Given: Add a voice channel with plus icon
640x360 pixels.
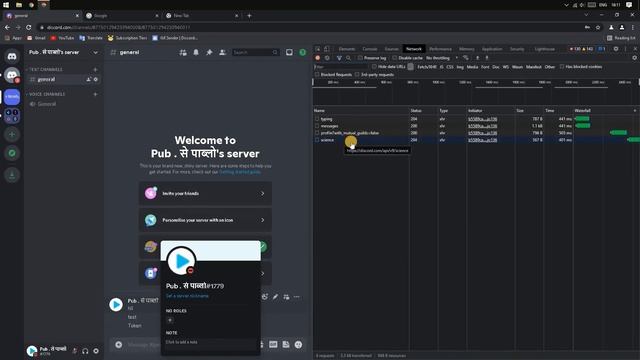Looking at the screenshot, I should pos(96,94).
